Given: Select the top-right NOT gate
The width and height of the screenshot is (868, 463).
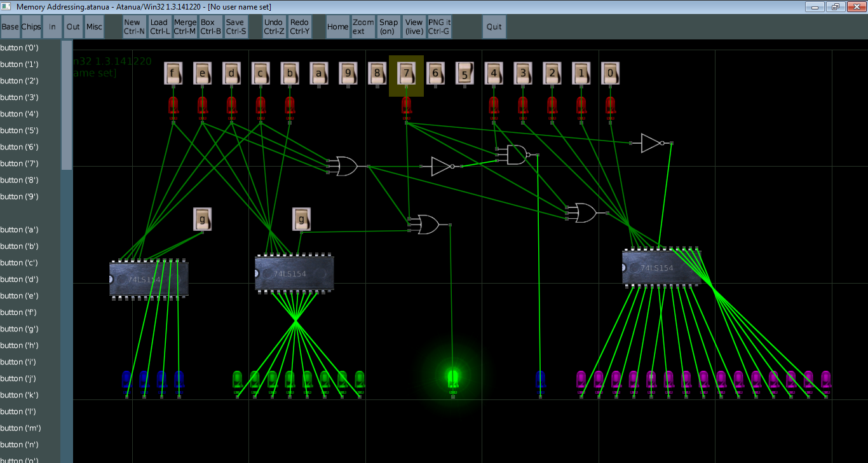Looking at the screenshot, I should point(652,143).
